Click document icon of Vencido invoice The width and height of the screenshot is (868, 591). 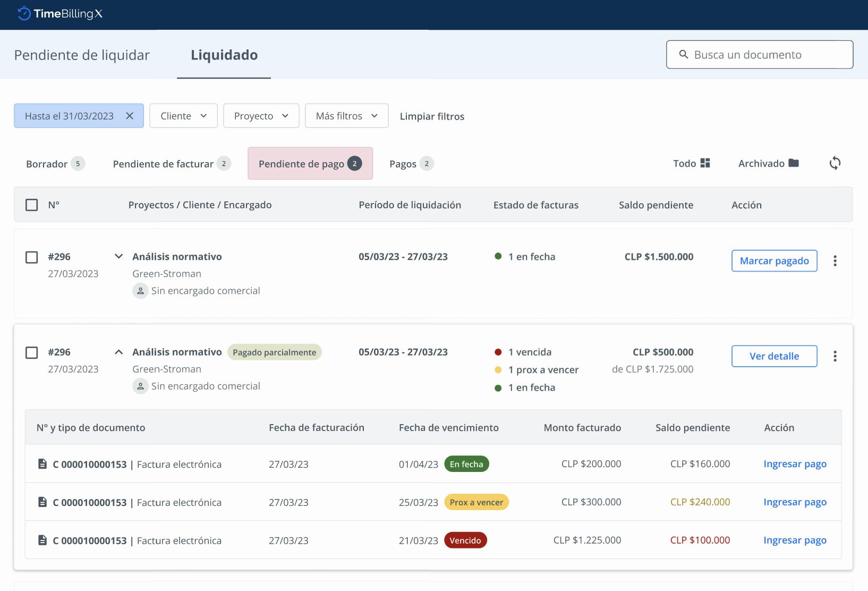pos(42,540)
